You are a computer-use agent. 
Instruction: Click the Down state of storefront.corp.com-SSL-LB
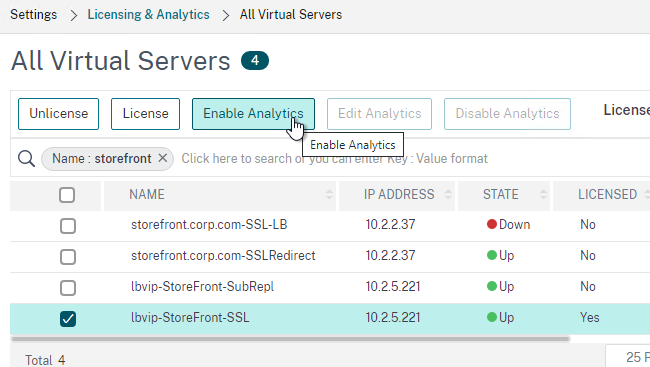pos(508,224)
